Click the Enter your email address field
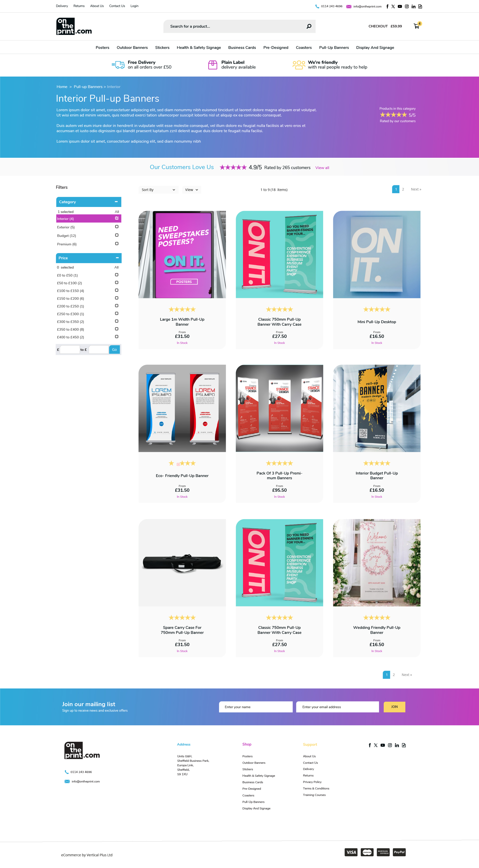Viewport: 479px width, 868px height. [x=338, y=707]
